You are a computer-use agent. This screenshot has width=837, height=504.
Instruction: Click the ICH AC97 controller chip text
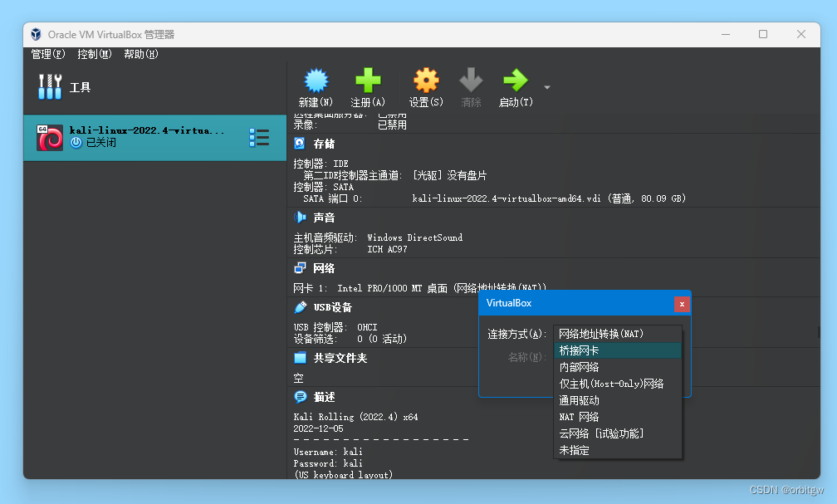[387, 249]
